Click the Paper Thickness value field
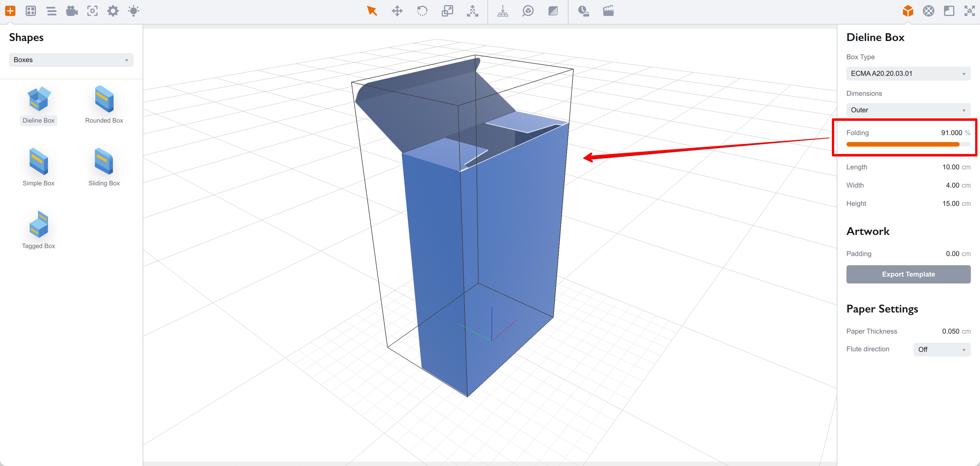Viewport: 980px width, 466px height. (950, 331)
